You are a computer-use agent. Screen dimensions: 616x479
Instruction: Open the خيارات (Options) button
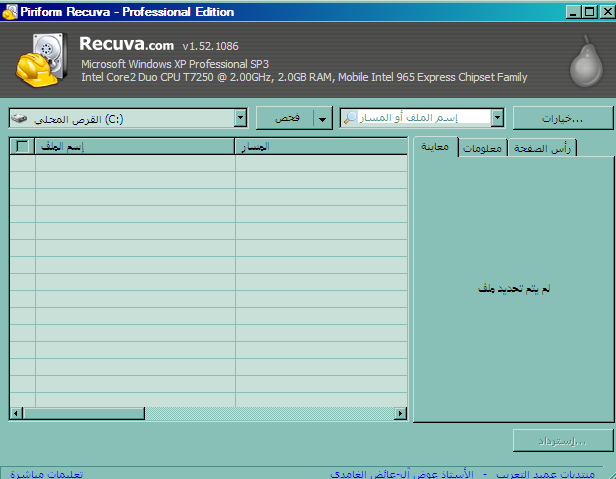(561, 118)
